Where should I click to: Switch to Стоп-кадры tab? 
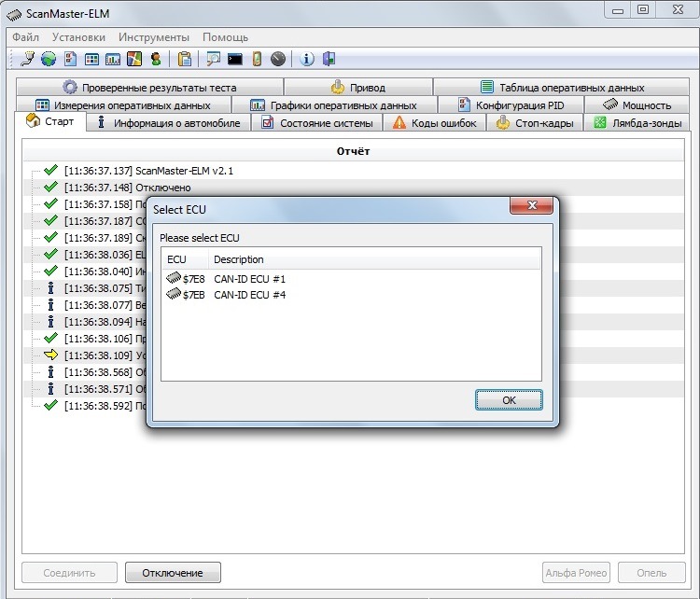point(535,123)
